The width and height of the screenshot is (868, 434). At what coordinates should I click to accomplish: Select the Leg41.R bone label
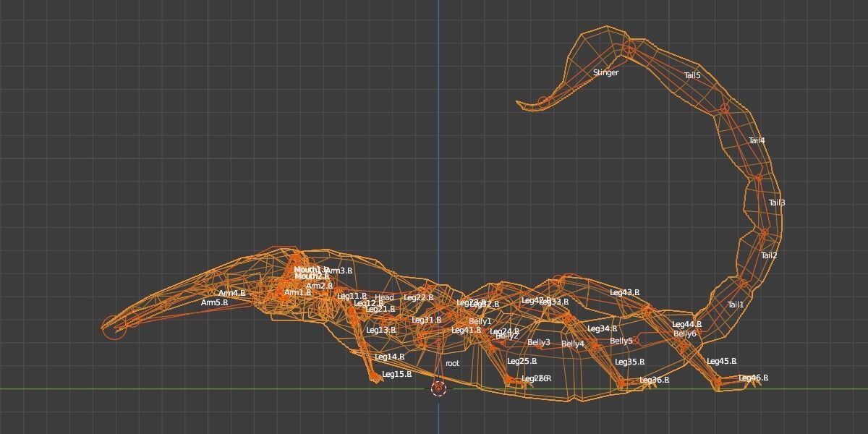[x=467, y=330]
